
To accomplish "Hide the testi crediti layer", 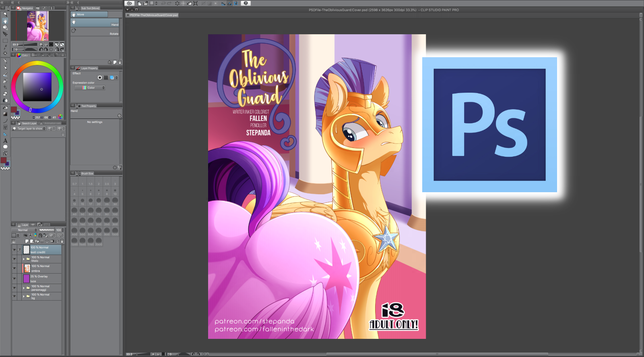I will click(x=14, y=250).
